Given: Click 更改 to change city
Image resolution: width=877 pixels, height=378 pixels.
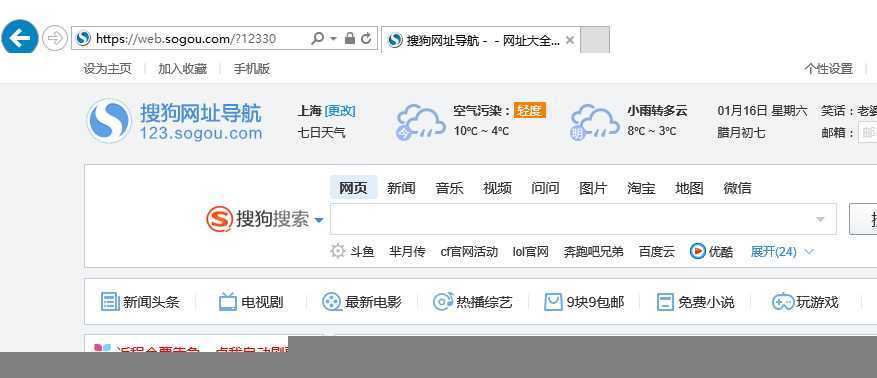Looking at the screenshot, I should (340, 111).
